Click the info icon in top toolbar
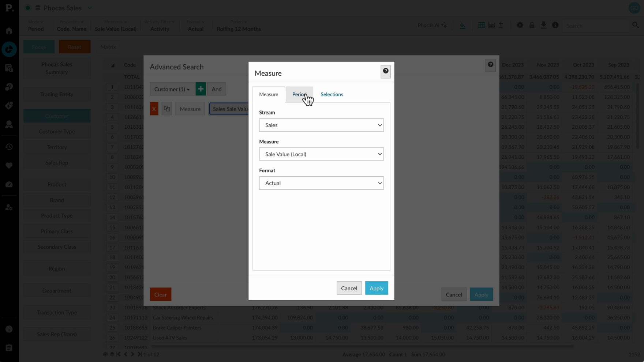Screen dimensions: 644x362 click(555, 25)
